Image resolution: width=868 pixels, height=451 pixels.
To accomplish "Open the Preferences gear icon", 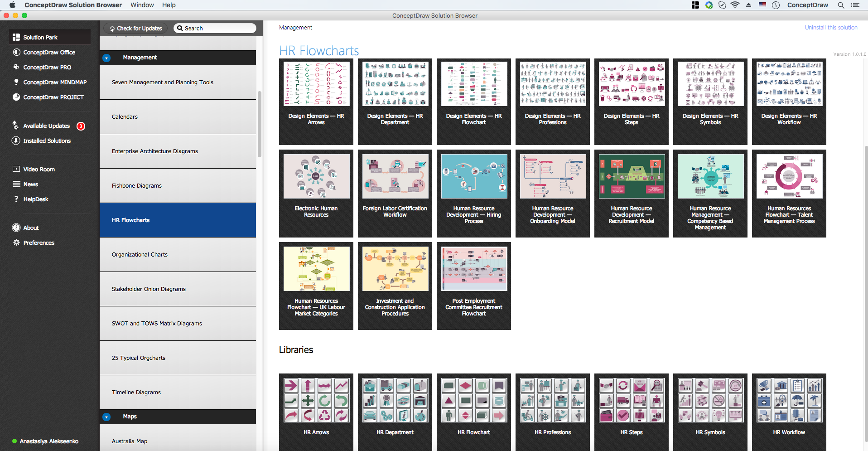I will click(16, 242).
